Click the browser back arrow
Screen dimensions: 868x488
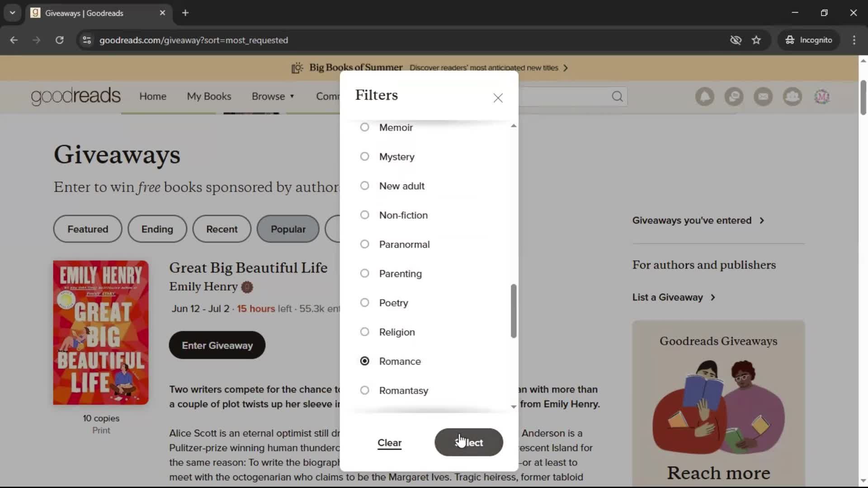pos(14,40)
